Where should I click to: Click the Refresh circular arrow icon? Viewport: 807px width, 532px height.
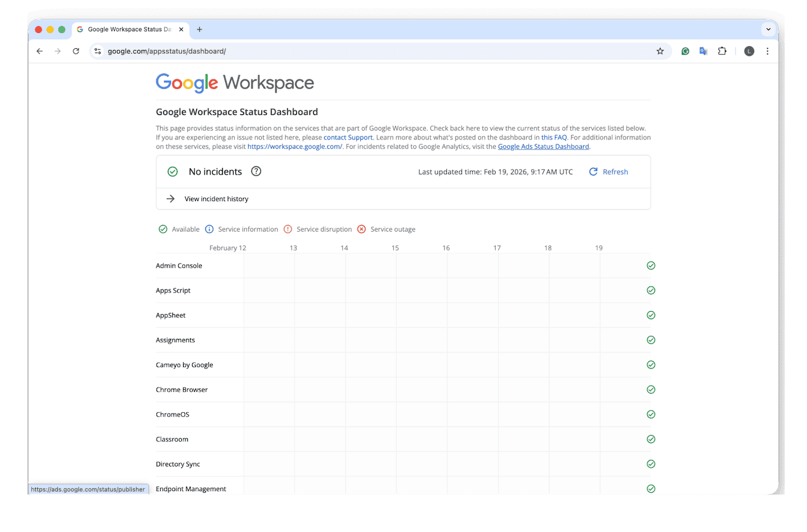(593, 172)
